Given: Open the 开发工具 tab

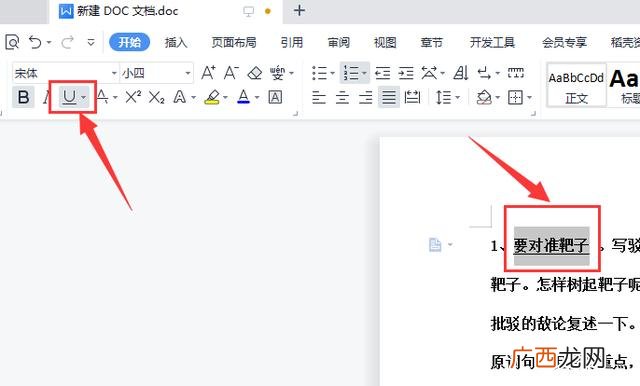Looking at the screenshot, I should pyautogui.click(x=492, y=42).
